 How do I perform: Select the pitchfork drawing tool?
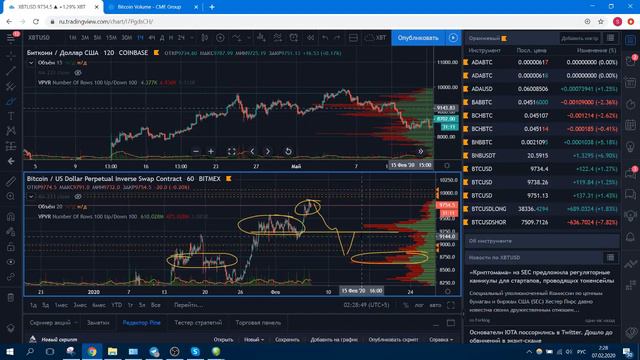point(11,86)
